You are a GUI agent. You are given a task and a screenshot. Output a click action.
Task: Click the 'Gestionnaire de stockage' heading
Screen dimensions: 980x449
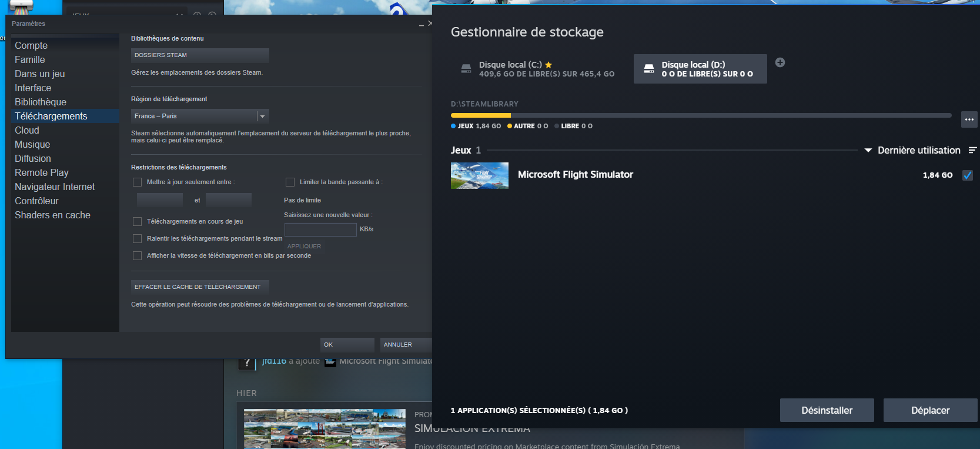527,32
